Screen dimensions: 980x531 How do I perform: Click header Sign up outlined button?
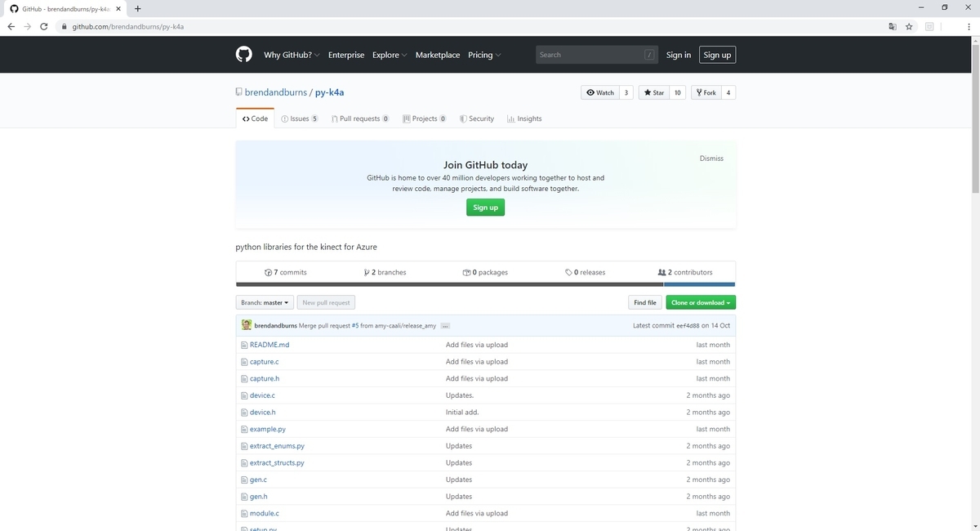pos(717,55)
